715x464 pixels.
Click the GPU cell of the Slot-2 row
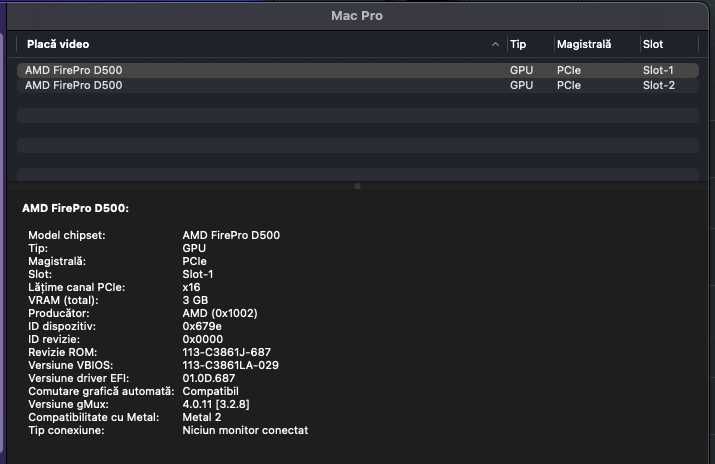click(521, 85)
